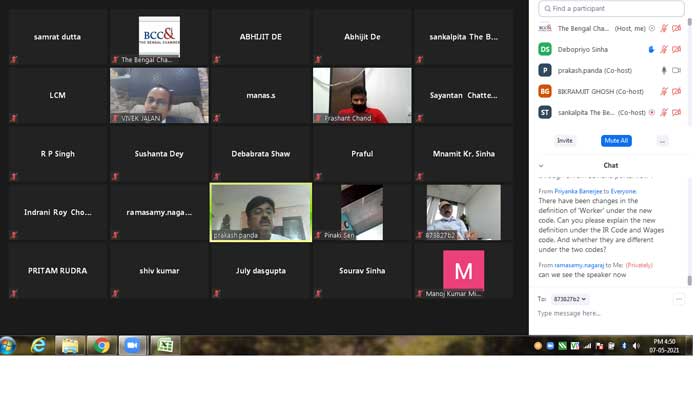This screenshot has height=394, width=700.
Task: Open Google Chrome from the taskbar
Action: point(102,346)
